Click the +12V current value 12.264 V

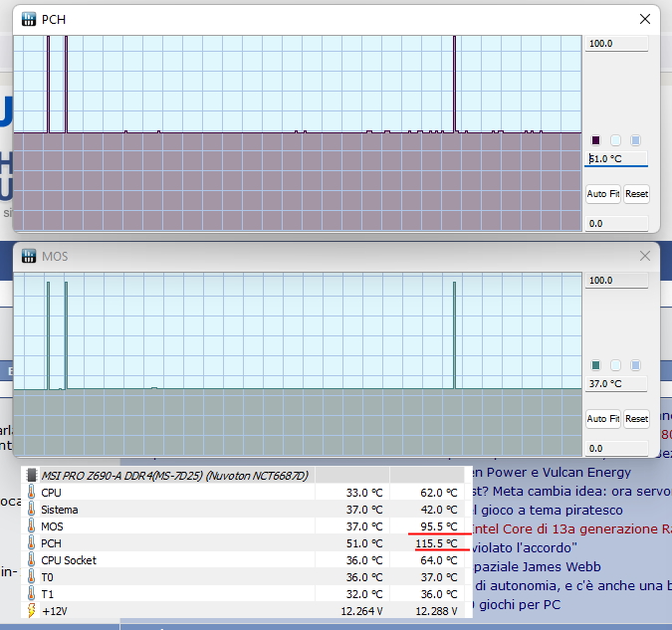(x=361, y=611)
